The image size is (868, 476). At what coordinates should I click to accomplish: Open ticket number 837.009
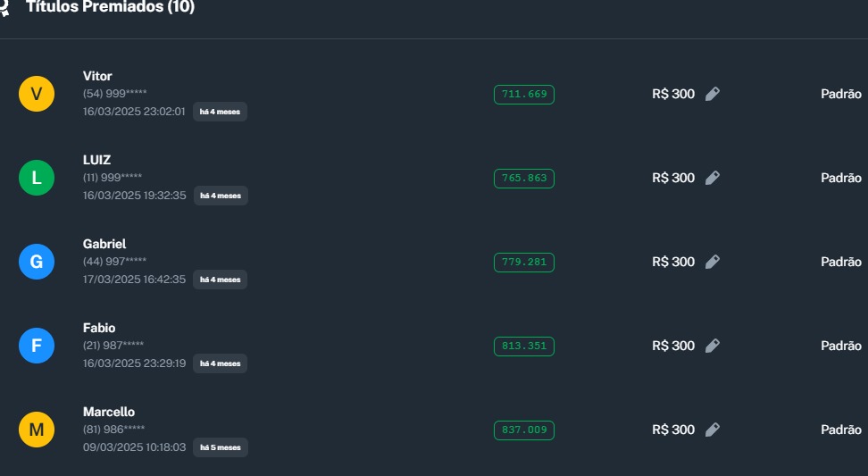point(524,430)
